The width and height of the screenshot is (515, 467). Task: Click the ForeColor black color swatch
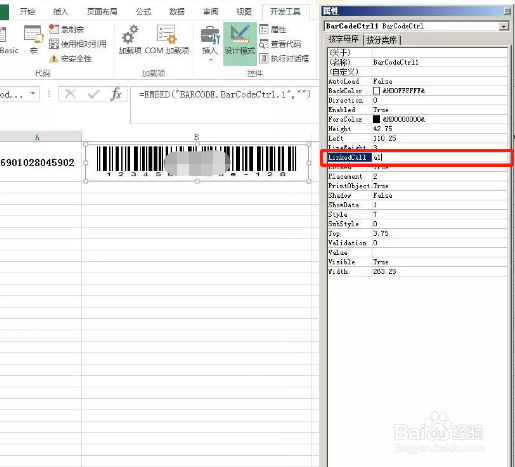click(x=376, y=119)
